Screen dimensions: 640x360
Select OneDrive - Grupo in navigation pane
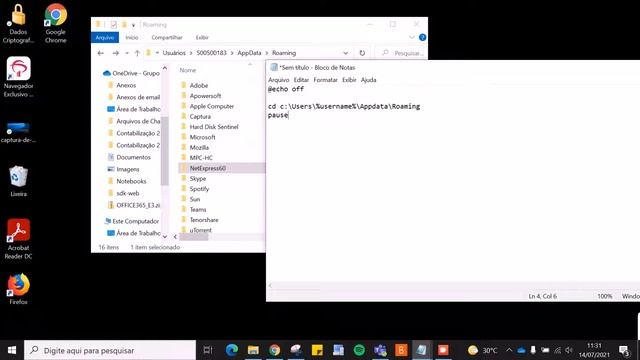click(131, 73)
